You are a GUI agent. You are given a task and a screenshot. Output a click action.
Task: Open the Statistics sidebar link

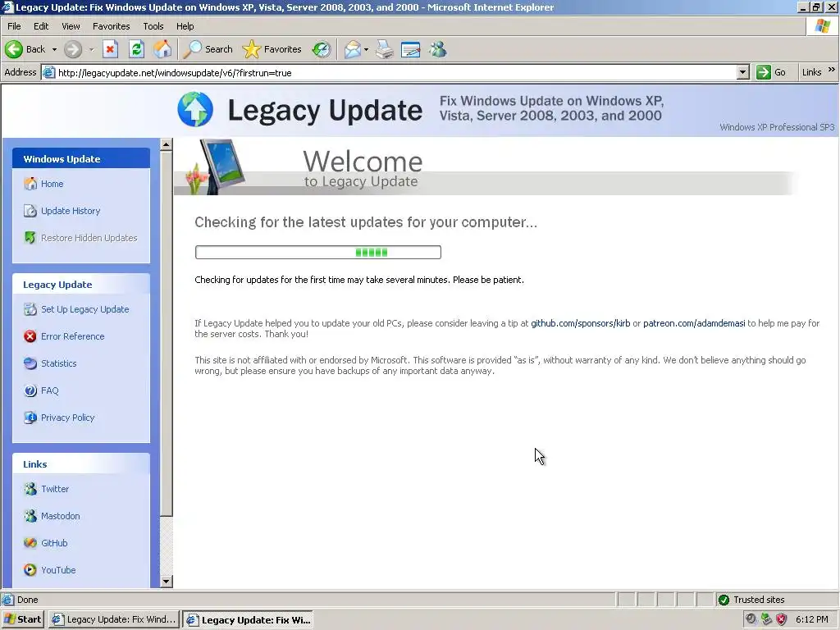59,363
